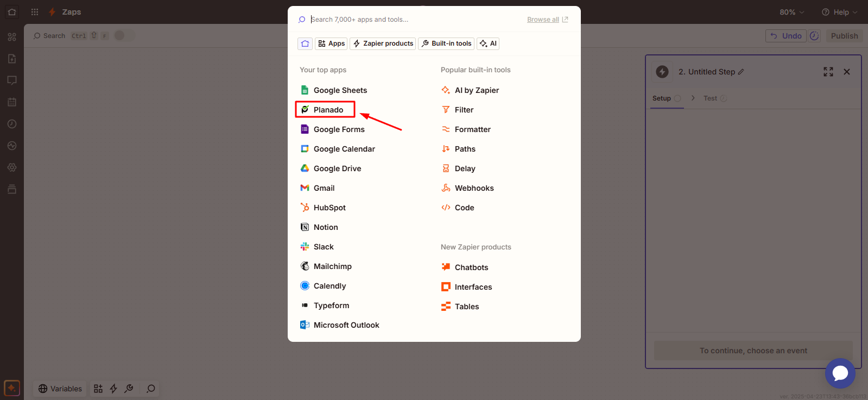Click the Undo button
Viewport: 868px width, 400px height.
tap(786, 36)
